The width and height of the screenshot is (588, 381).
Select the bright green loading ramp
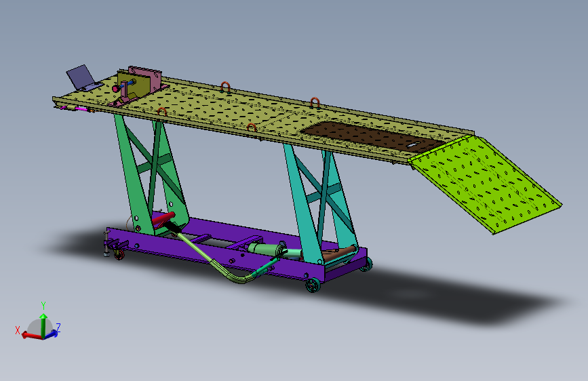click(x=486, y=184)
